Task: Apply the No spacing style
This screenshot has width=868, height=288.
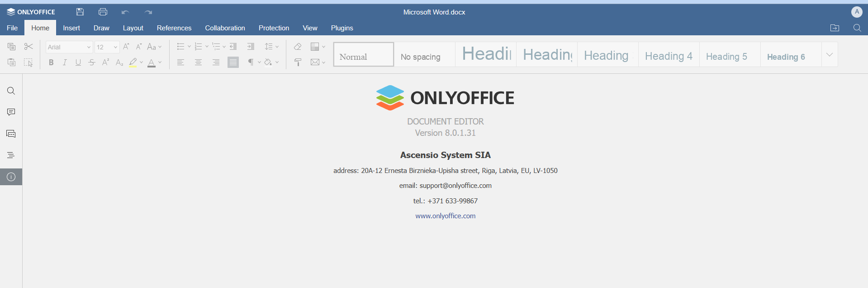Action: (425, 54)
